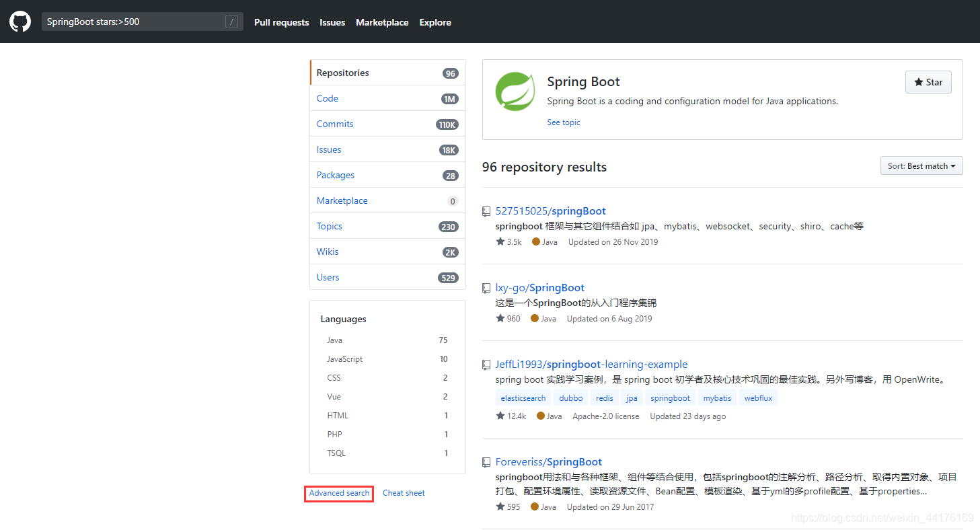The height and width of the screenshot is (530, 980).
Task: Select the Packages results filter
Action: point(387,175)
